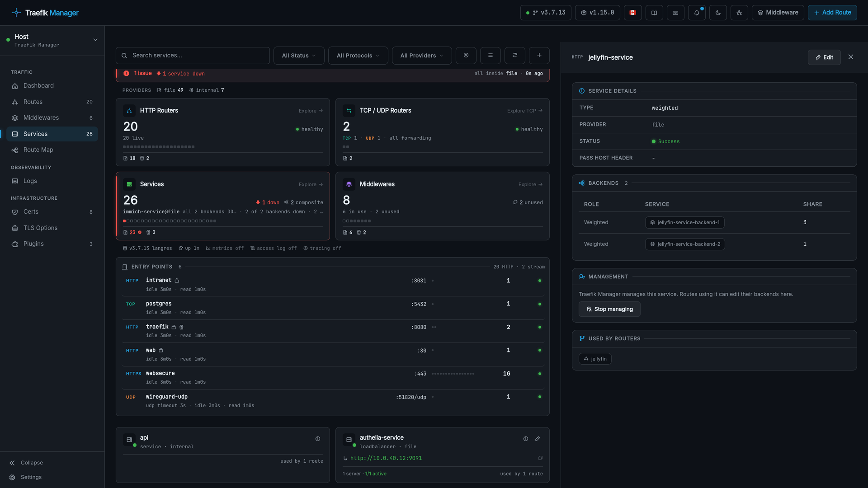Click the Canada flag language button
The width and height of the screenshot is (868, 488).
tap(633, 13)
